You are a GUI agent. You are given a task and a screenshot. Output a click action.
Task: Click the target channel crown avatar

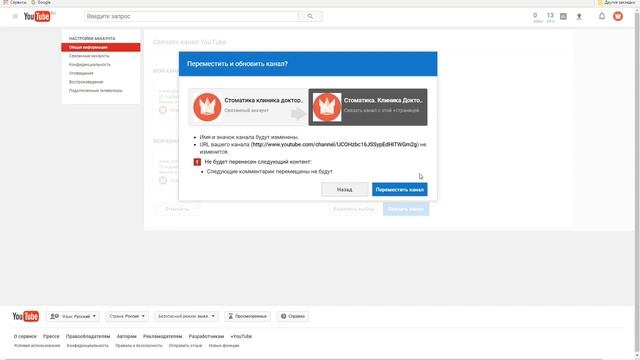click(x=327, y=107)
